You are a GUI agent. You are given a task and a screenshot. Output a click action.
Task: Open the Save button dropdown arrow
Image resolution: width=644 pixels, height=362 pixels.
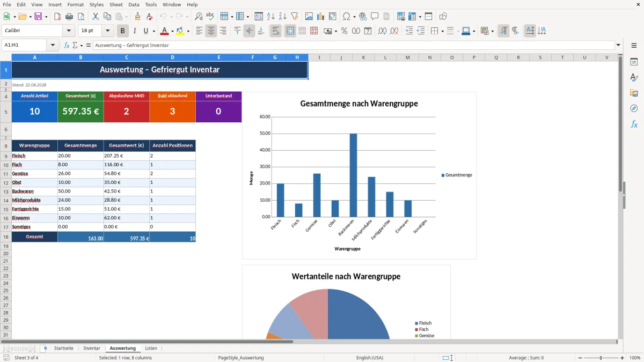click(46, 17)
